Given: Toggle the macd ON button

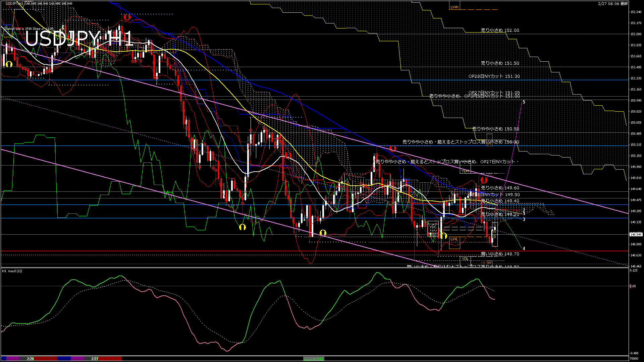Looking at the screenshot, I should pos(314,359).
